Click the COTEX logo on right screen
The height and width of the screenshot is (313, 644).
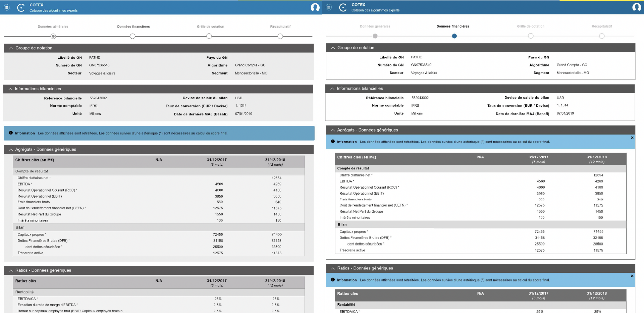[x=343, y=7]
